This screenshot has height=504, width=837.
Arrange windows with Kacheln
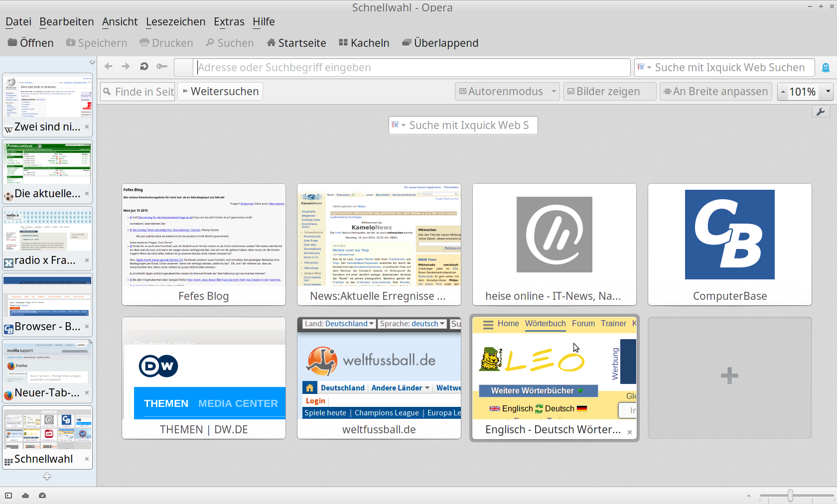[x=364, y=43]
